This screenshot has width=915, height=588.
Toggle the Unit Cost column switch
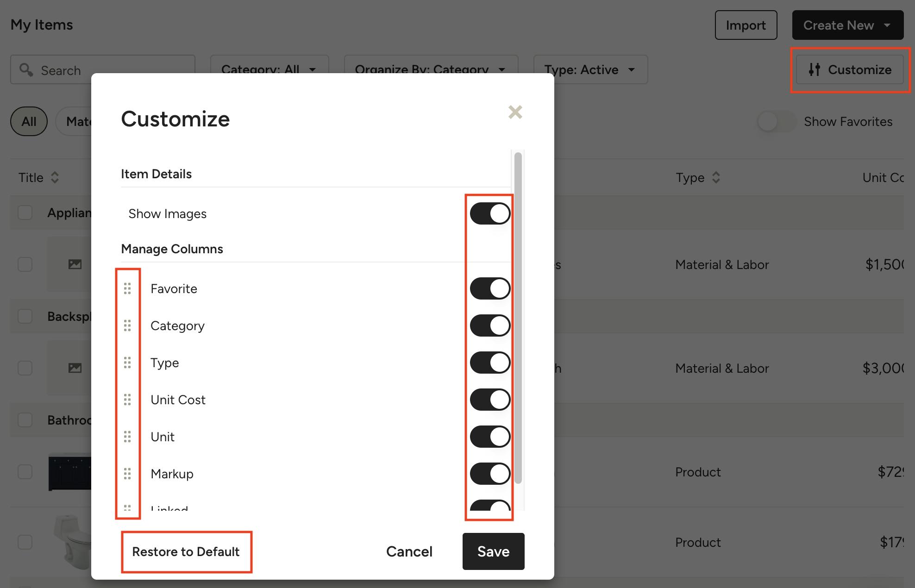click(490, 400)
